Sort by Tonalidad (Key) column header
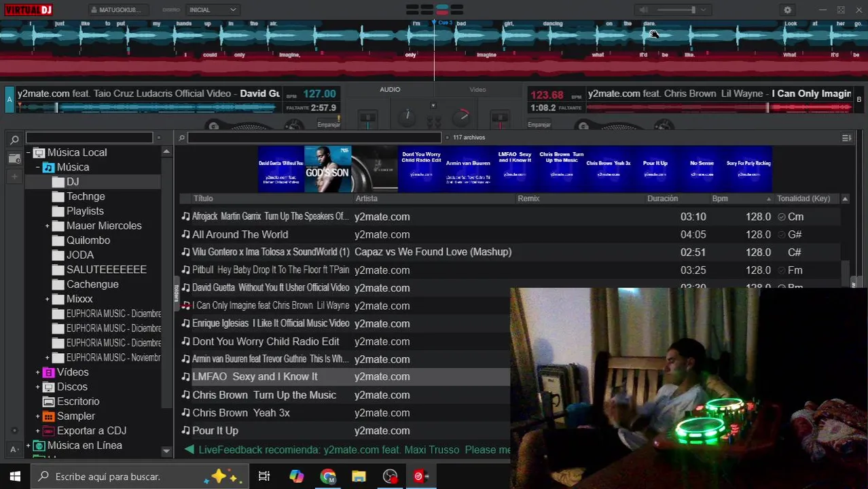This screenshot has width=868, height=489. (803, 198)
